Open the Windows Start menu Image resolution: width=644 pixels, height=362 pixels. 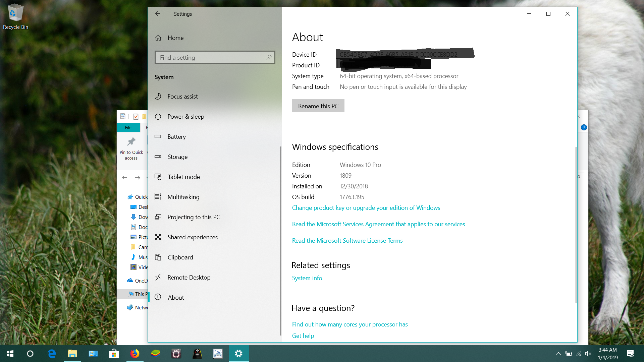tap(10, 354)
